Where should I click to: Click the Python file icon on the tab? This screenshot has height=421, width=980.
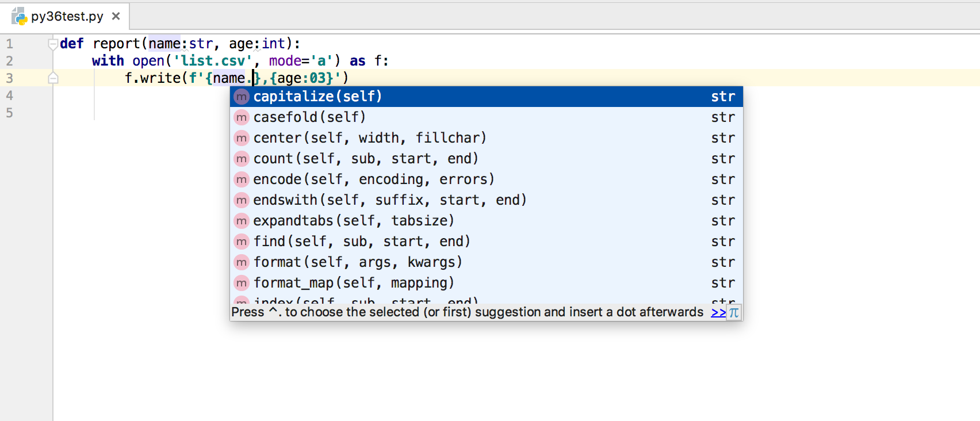tap(20, 16)
